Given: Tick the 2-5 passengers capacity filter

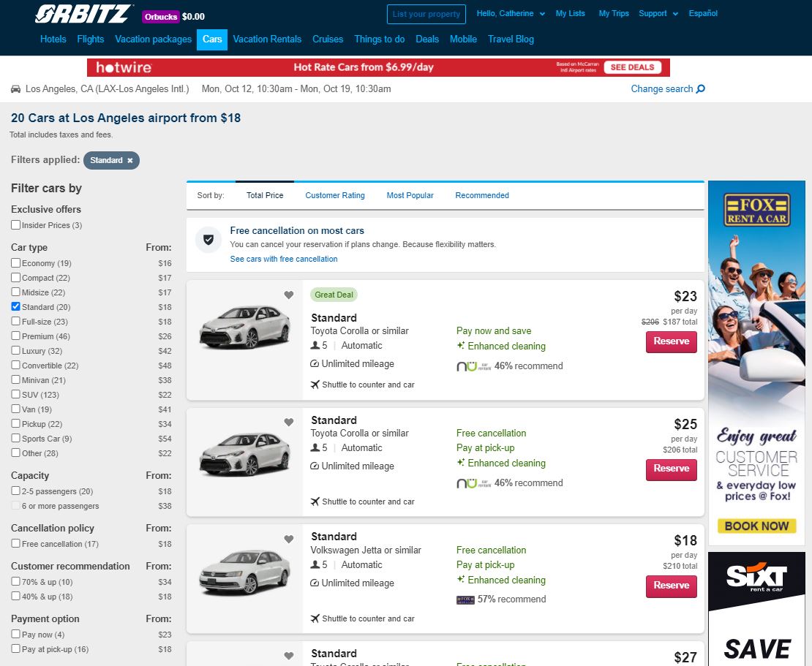Looking at the screenshot, I should (15, 491).
